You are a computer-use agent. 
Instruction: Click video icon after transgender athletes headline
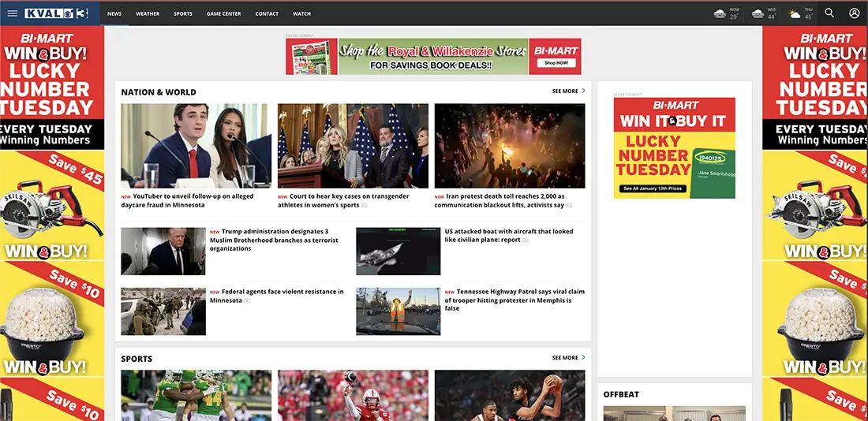tap(365, 205)
